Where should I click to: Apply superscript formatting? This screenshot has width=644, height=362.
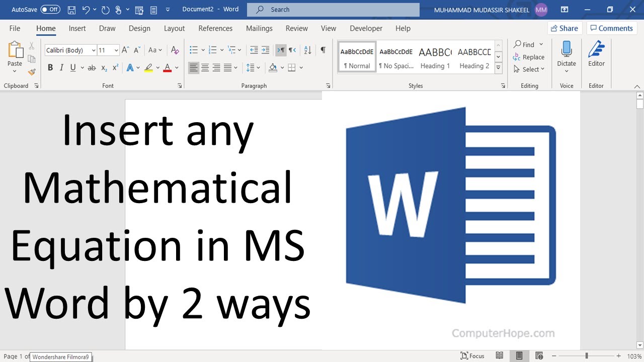tap(115, 67)
